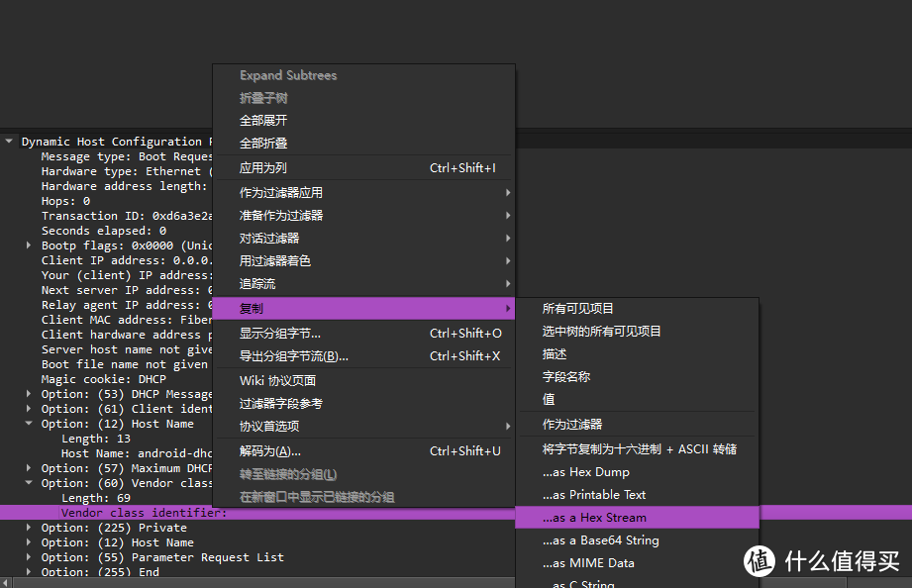
Task: Copy bytes as a Base64 String
Action: tap(638, 540)
